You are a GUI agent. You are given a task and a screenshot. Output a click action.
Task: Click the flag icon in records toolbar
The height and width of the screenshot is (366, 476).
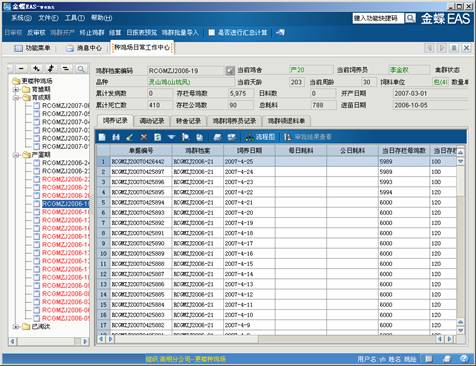coord(185,137)
